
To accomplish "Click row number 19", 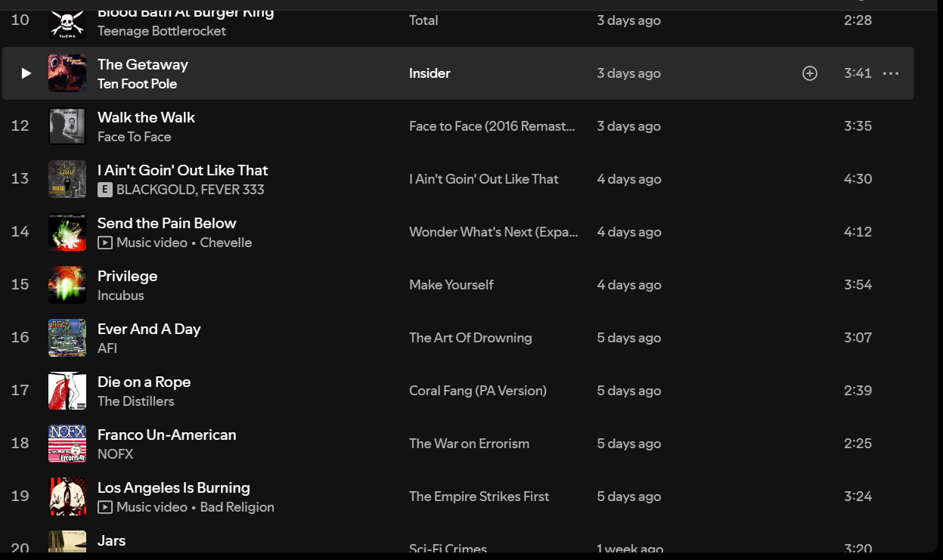I will coord(20,497).
